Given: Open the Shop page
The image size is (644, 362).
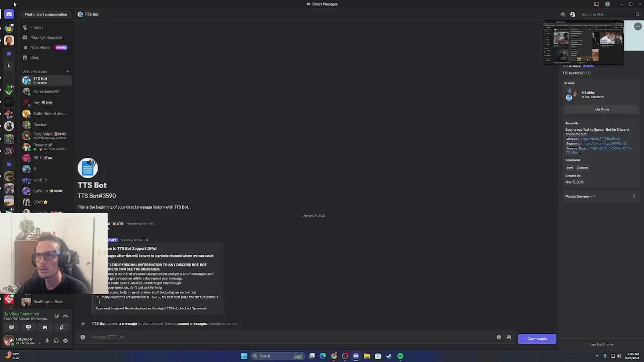Looking at the screenshot, I should (45, 57).
